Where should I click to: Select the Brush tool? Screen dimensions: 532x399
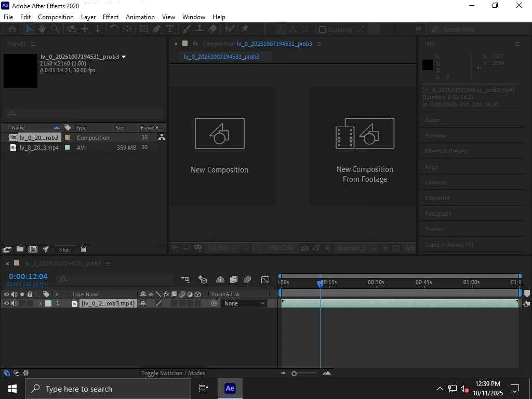pos(187,30)
